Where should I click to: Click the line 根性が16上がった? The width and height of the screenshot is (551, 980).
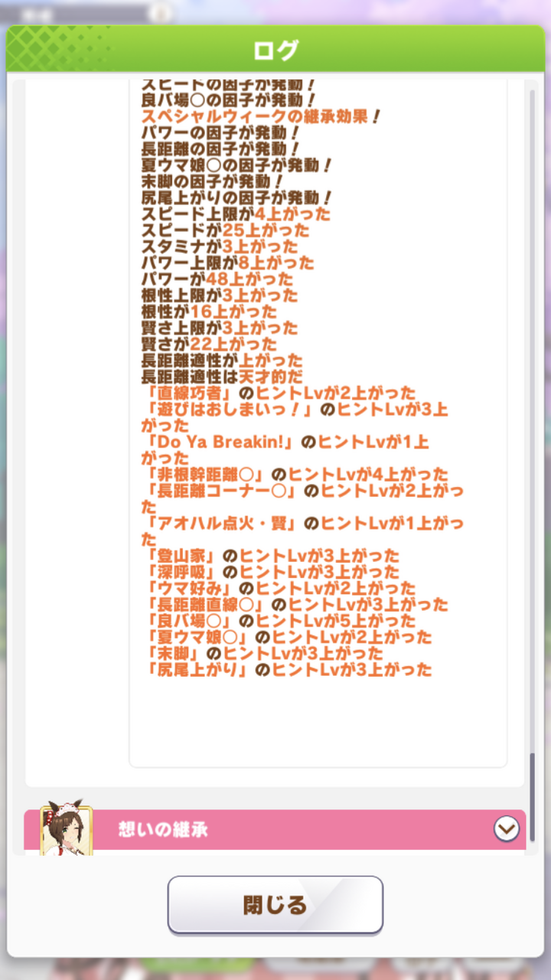[209, 311]
